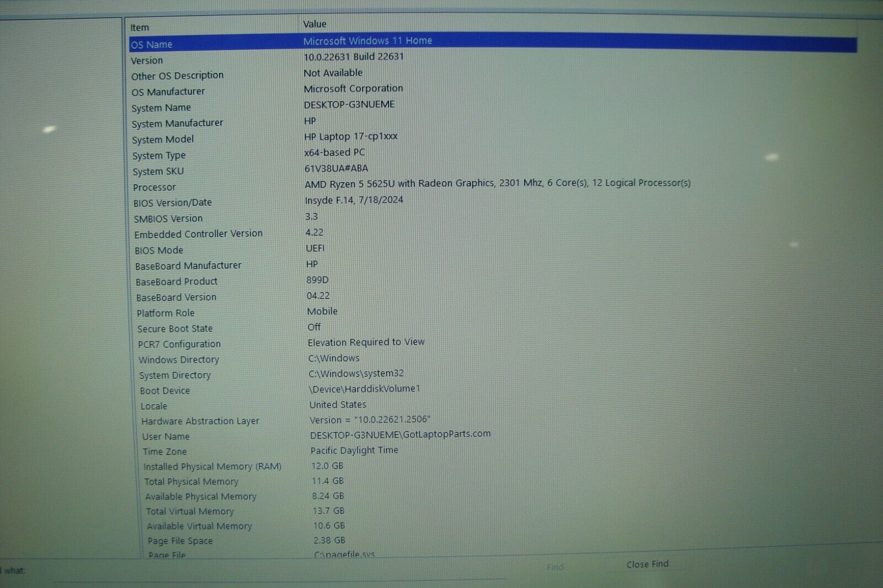Screen dimensions: 883x588
Task: Click the 13.7 GB virtual memory value
Action: 329,511
